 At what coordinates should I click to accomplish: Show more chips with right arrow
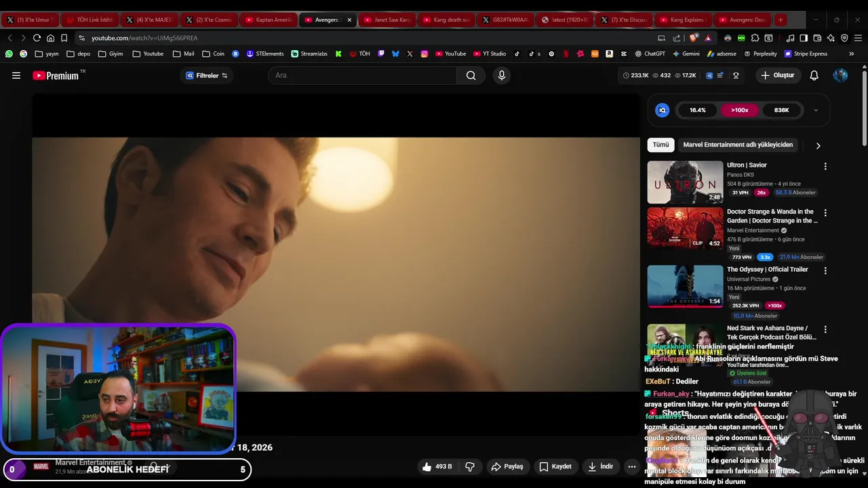[x=818, y=145]
